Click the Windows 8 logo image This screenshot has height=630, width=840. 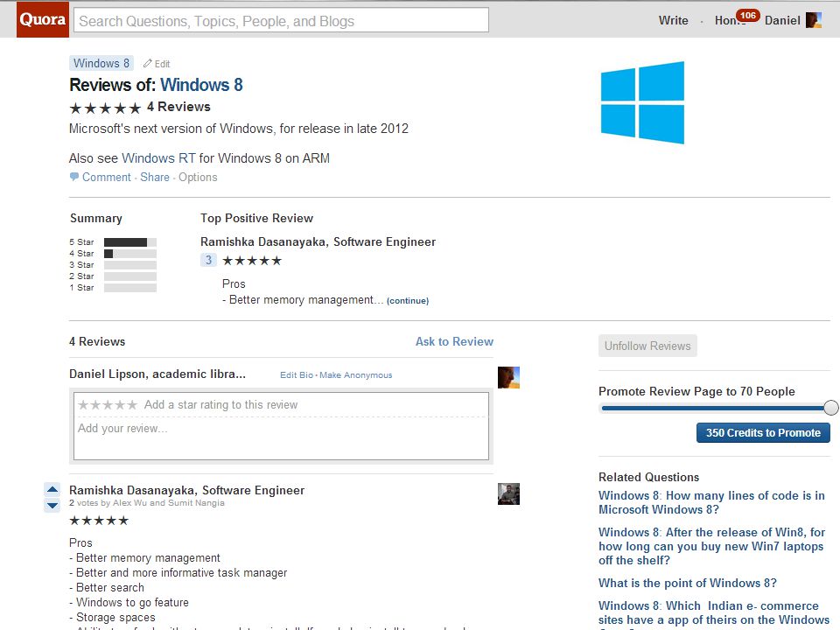(x=641, y=102)
